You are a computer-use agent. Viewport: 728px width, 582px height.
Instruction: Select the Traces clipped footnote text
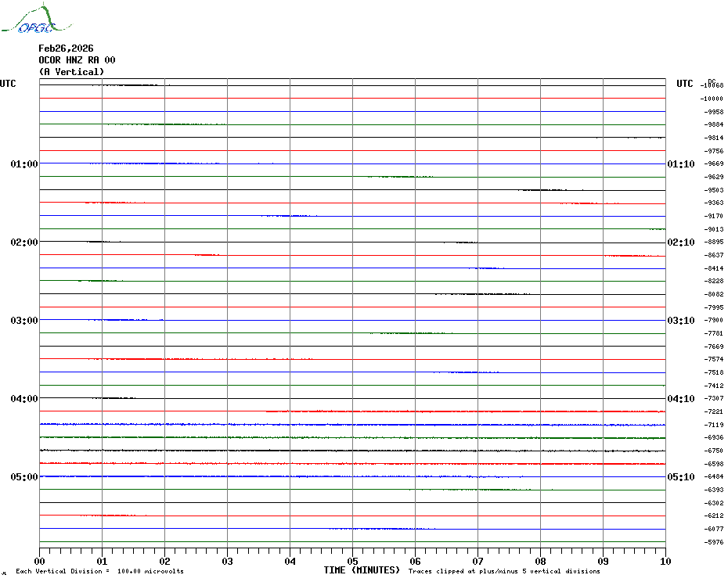tap(504, 571)
